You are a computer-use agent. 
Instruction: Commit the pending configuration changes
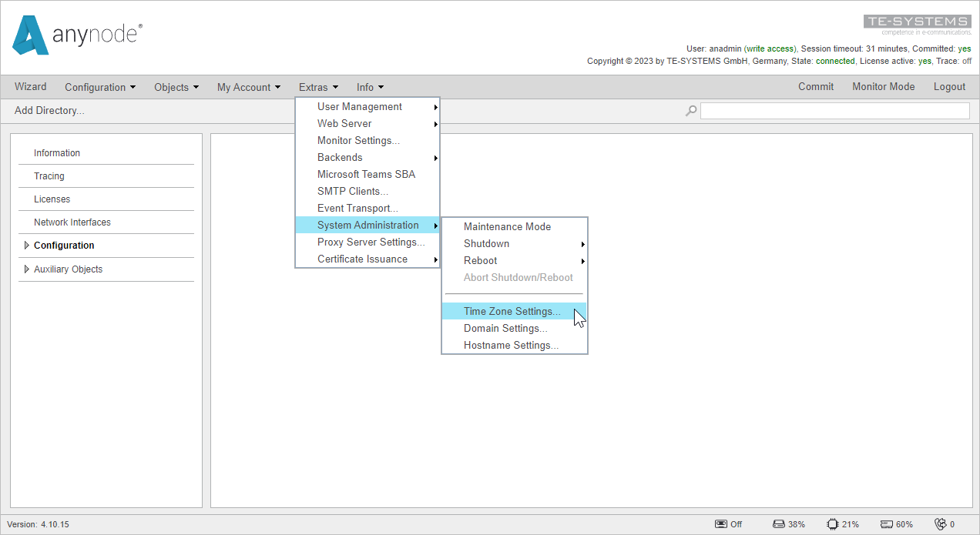[816, 86]
